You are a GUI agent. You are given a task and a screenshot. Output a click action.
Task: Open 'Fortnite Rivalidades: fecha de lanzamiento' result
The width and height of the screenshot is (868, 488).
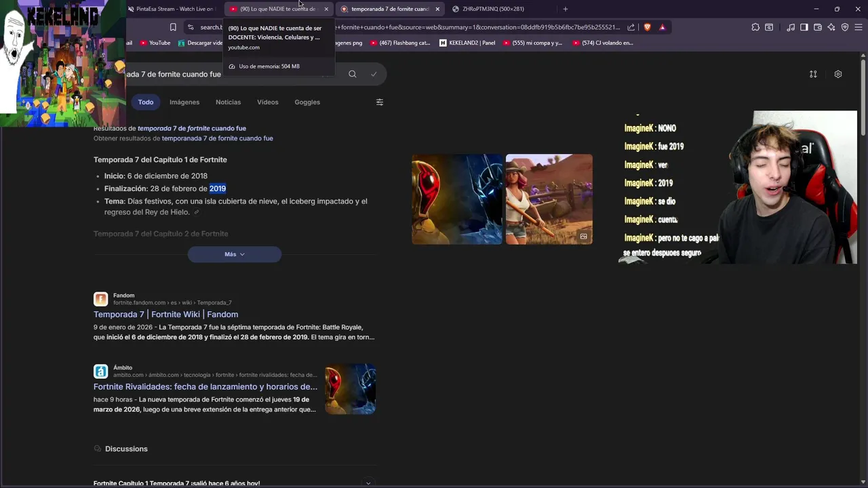point(205,387)
